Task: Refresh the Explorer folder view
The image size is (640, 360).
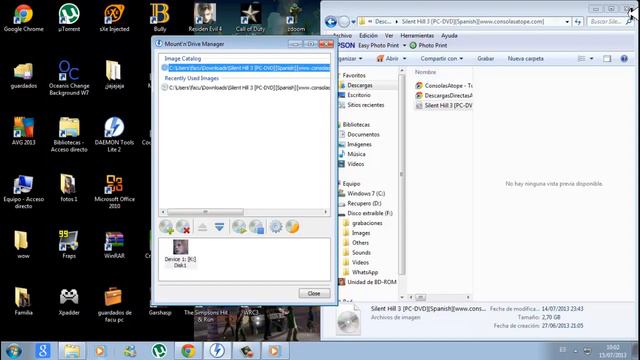Action: (578, 22)
